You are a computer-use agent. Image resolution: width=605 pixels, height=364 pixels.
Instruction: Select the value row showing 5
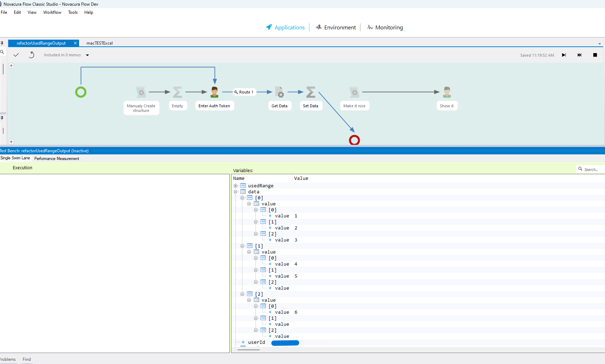418,276
